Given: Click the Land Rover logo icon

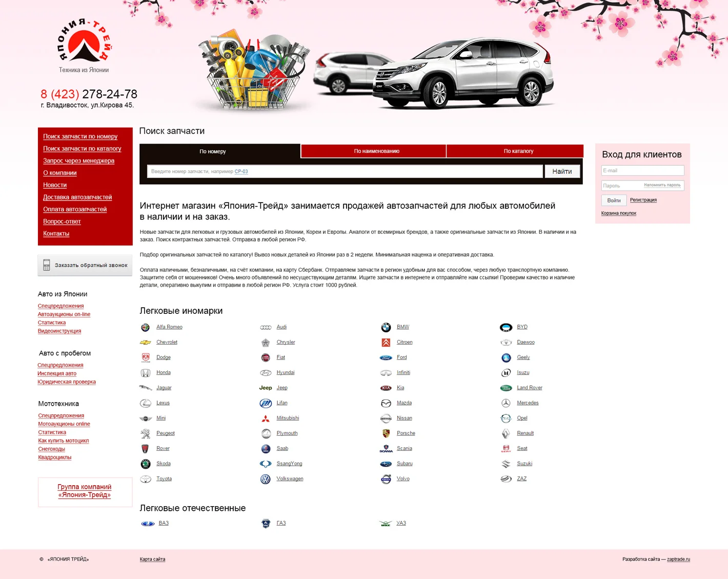Looking at the screenshot, I should (506, 388).
